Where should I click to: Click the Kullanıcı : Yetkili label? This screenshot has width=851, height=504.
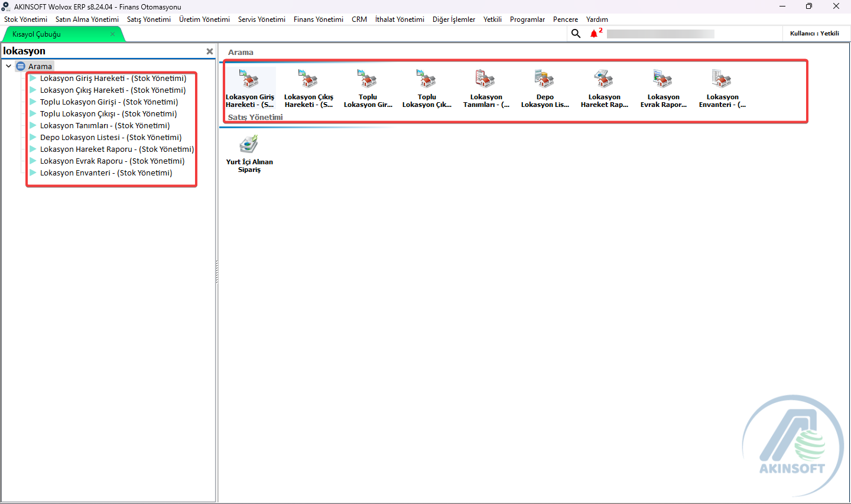tap(814, 34)
